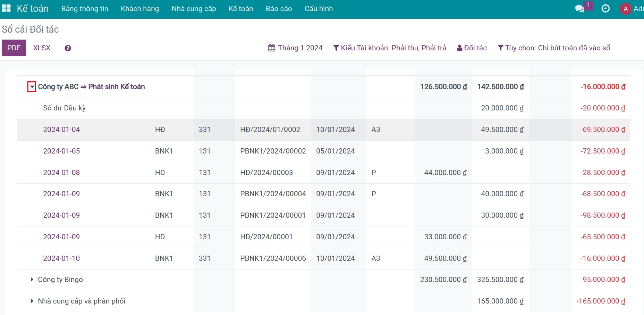Click the -16.000.000 ₫ ABC balance total
The height and width of the screenshot is (315, 644).
(603, 87)
